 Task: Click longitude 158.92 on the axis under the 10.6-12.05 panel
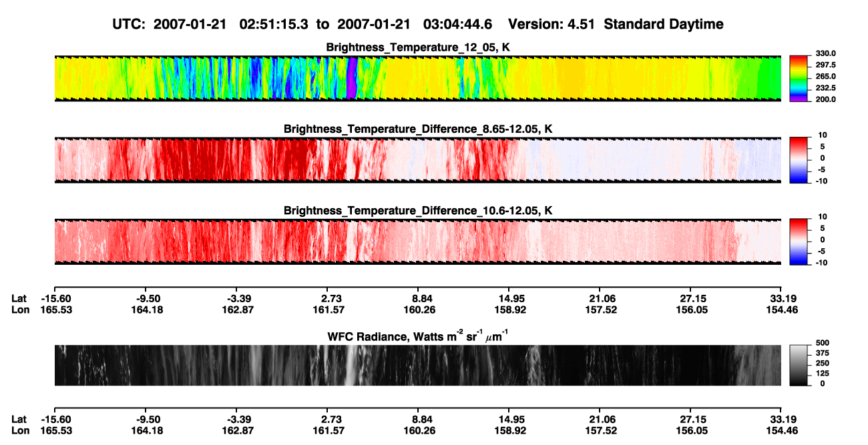(x=509, y=310)
